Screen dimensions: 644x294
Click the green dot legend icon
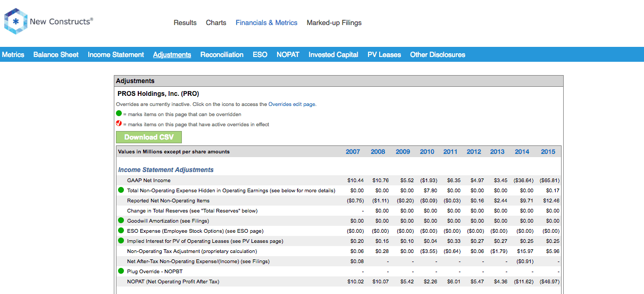(119, 114)
